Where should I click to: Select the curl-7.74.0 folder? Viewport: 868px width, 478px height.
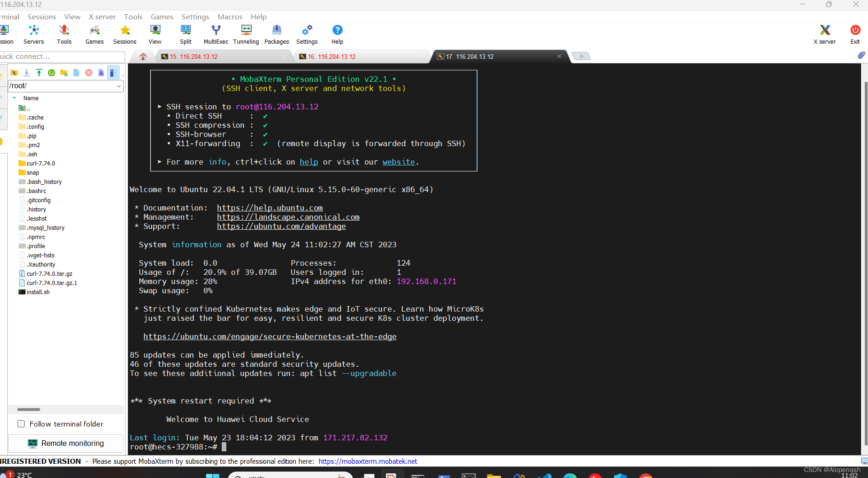pos(37,163)
